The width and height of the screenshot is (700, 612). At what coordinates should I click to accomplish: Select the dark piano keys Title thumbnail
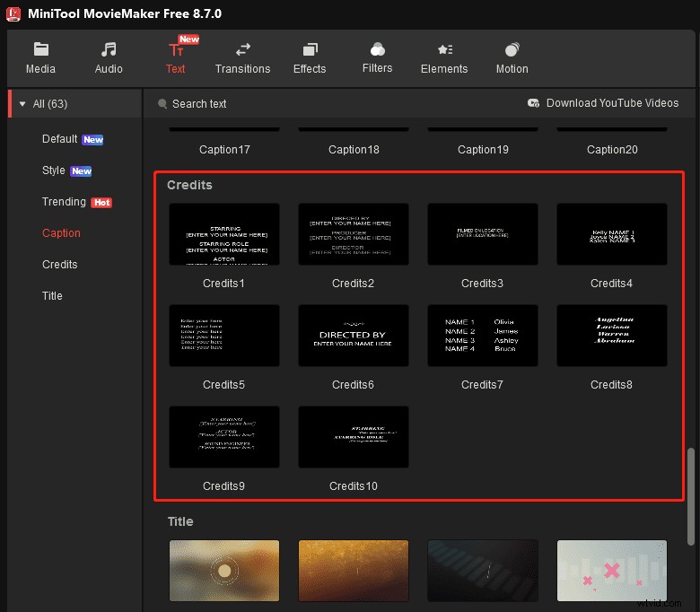[483, 571]
